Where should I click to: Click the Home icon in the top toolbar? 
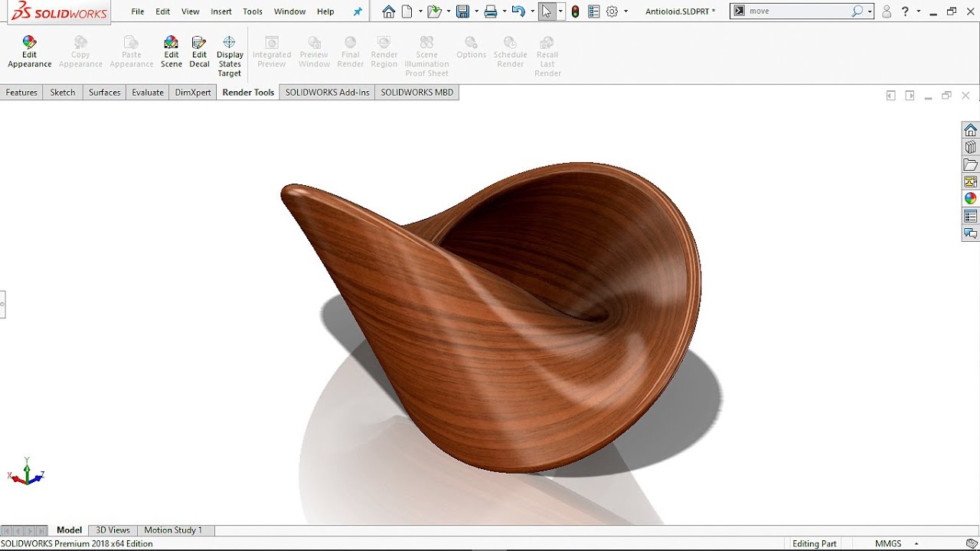click(x=389, y=11)
